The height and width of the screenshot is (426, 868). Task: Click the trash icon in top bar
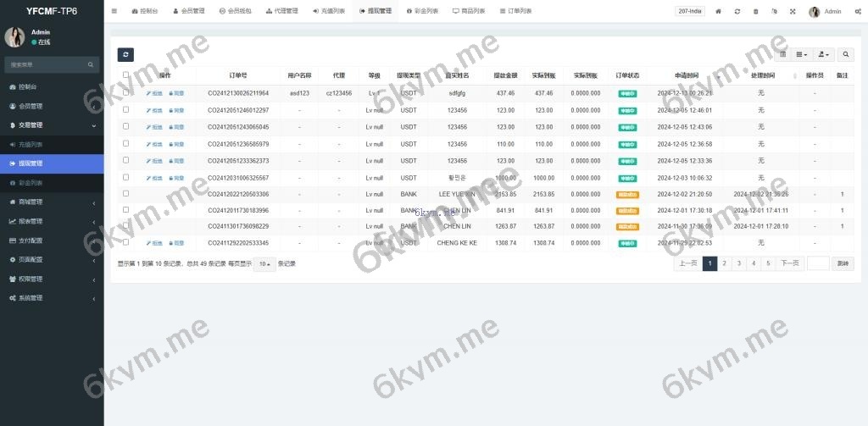[x=755, y=11]
